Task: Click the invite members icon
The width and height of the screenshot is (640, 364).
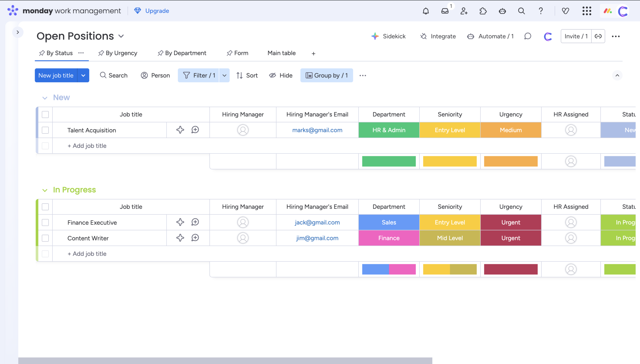Action: [x=464, y=11]
